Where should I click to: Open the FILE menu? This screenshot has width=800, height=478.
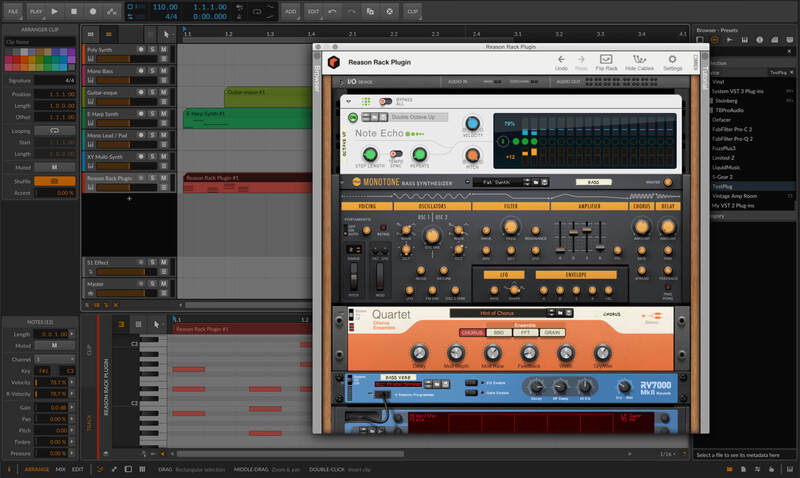click(x=13, y=11)
